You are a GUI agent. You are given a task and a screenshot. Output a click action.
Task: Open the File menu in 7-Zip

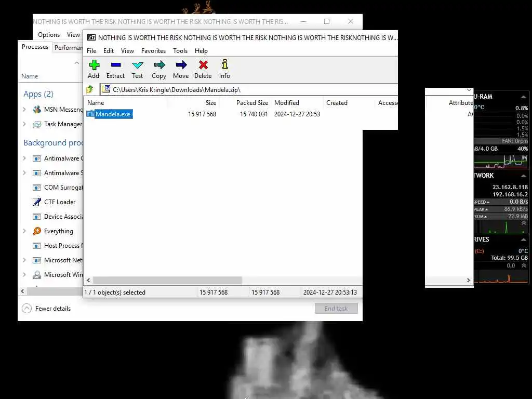coord(91,50)
